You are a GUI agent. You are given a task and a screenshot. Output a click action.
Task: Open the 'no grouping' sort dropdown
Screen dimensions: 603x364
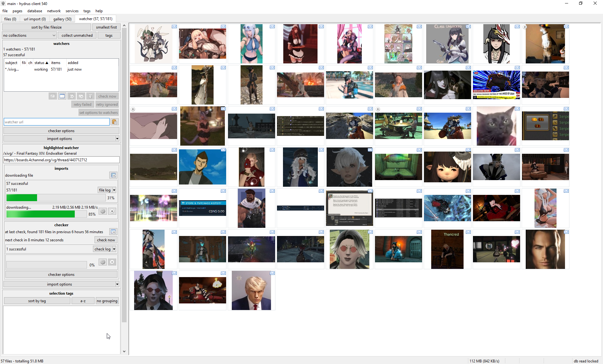click(107, 301)
